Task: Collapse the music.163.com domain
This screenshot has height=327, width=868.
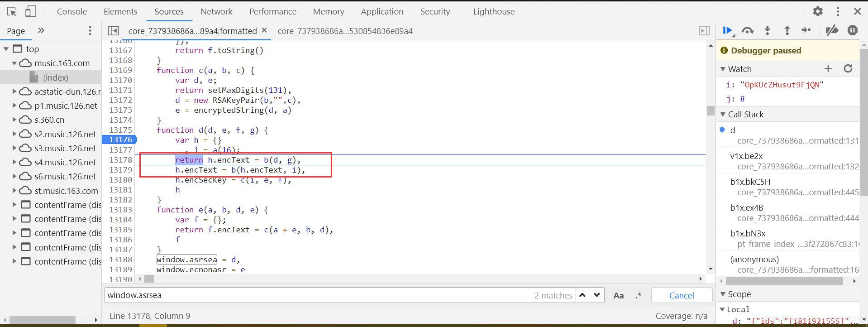Action: [x=14, y=63]
